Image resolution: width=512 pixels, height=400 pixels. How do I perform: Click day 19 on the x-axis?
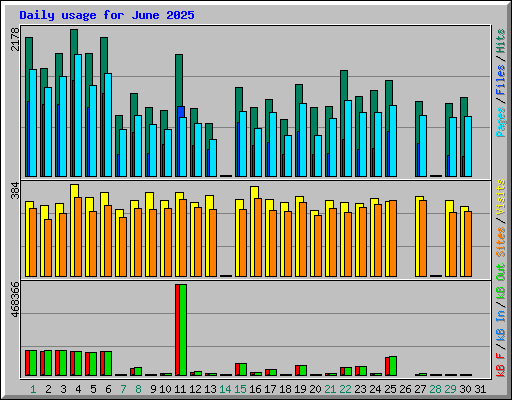point(300,389)
